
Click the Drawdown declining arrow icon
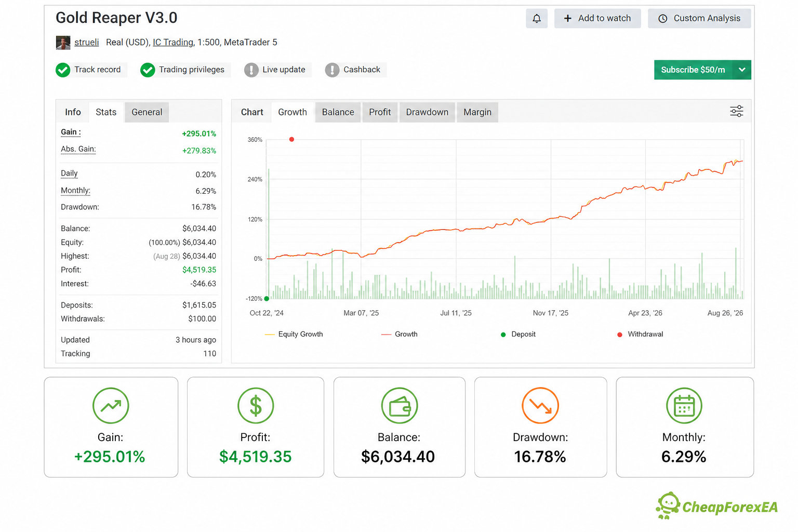click(x=540, y=405)
